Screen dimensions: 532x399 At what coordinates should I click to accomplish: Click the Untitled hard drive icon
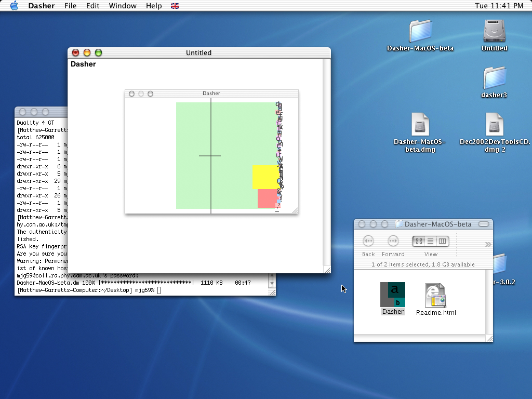[494, 31]
